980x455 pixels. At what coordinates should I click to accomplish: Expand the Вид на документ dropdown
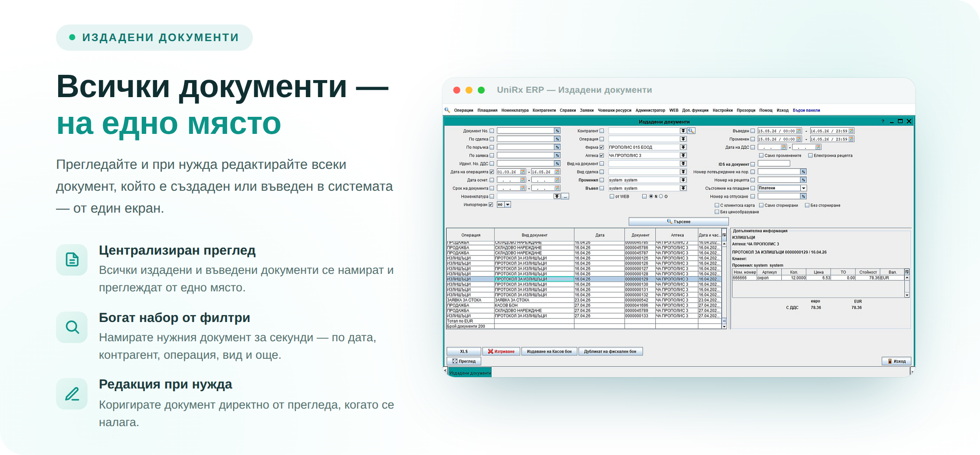coord(683,164)
